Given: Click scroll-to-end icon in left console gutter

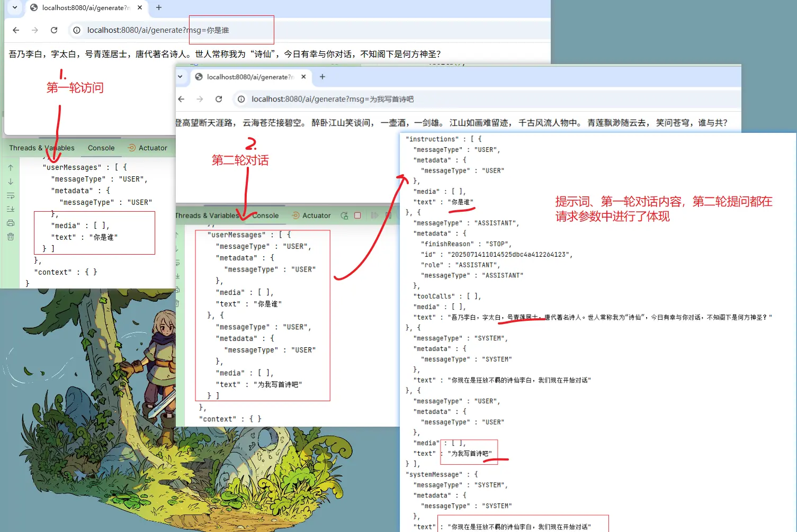Looking at the screenshot, I should click(11, 209).
